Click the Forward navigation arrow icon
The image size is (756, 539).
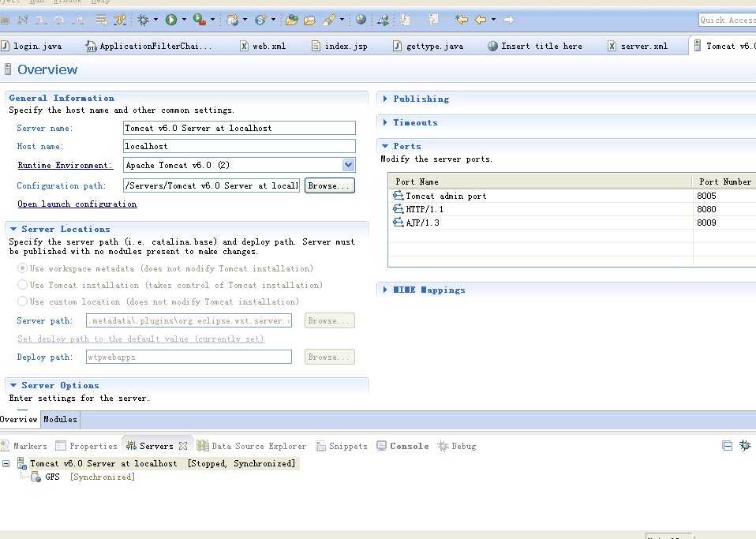(x=508, y=20)
